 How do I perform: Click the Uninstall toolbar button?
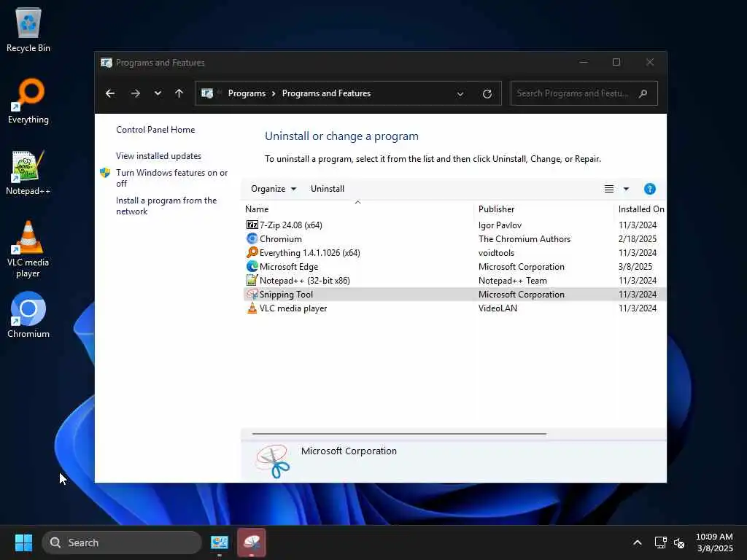tap(328, 189)
